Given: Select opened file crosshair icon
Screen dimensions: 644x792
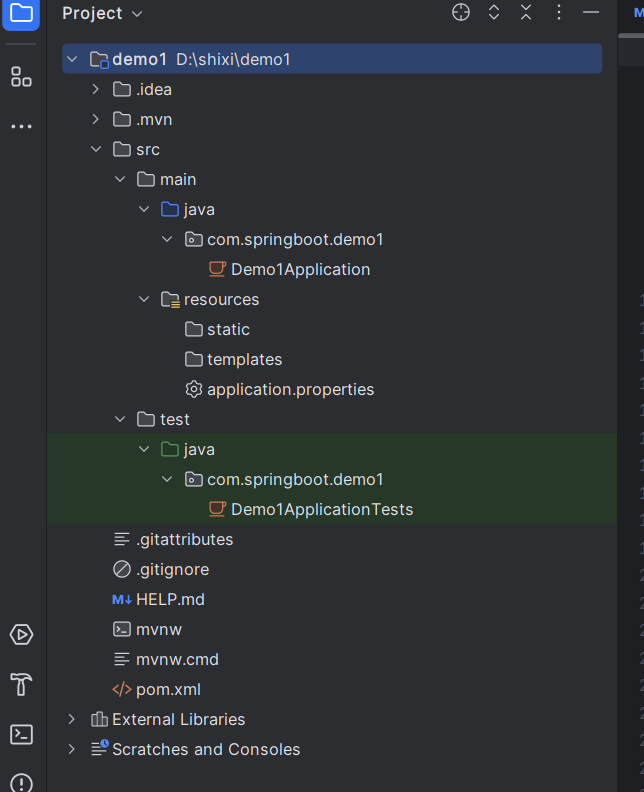Looking at the screenshot, I should coord(461,12).
